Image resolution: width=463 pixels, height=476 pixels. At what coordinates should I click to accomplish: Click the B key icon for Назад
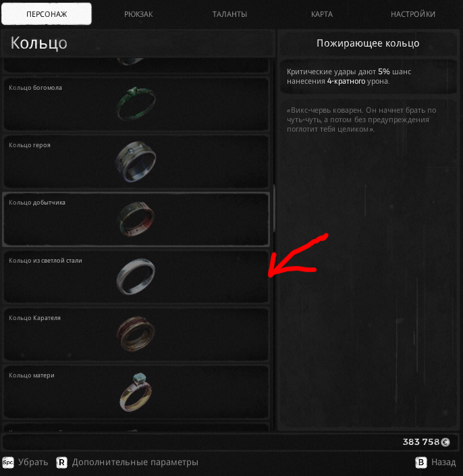tap(421, 462)
